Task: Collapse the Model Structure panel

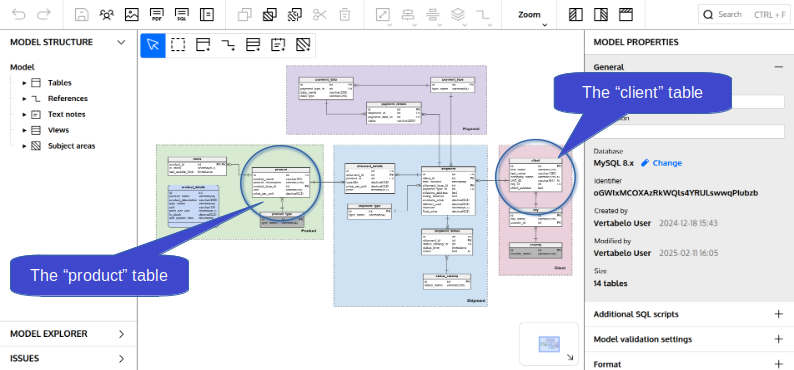Action: click(x=121, y=42)
